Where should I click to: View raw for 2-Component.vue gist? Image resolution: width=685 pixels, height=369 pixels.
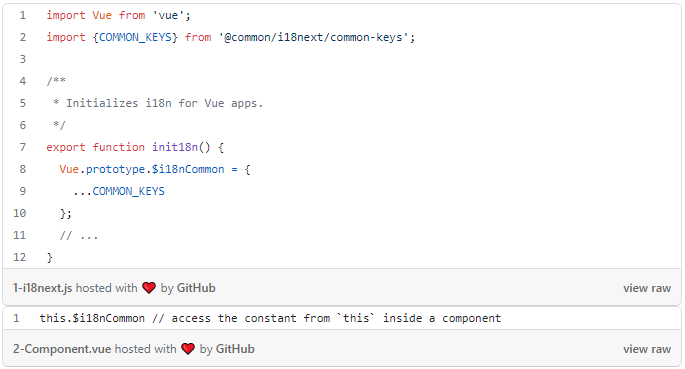coord(647,349)
